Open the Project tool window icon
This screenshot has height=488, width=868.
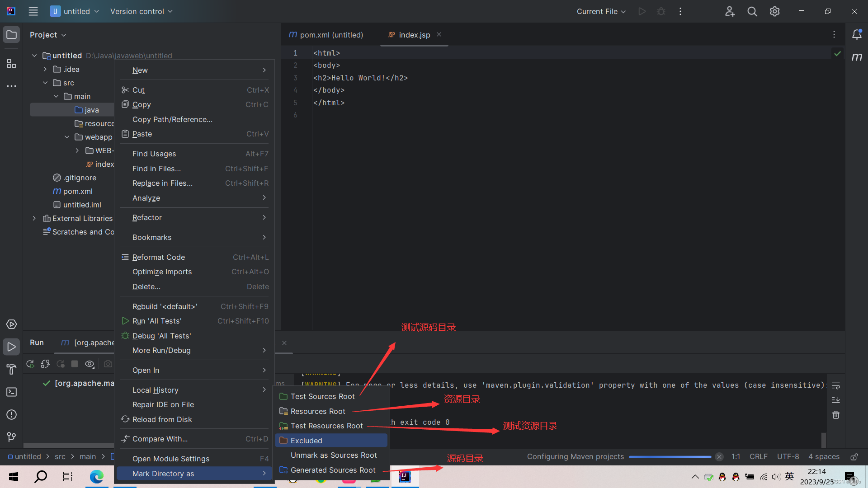[11, 35]
